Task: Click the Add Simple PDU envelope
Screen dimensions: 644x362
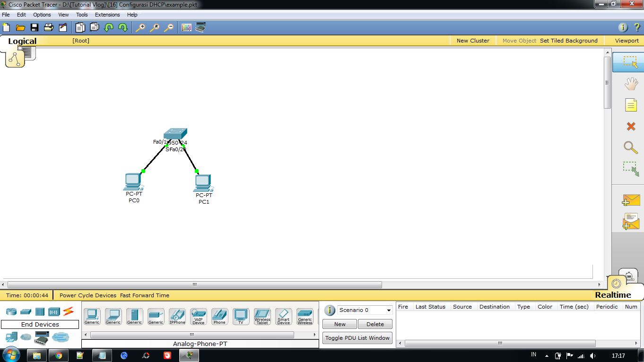Action: [631, 200]
